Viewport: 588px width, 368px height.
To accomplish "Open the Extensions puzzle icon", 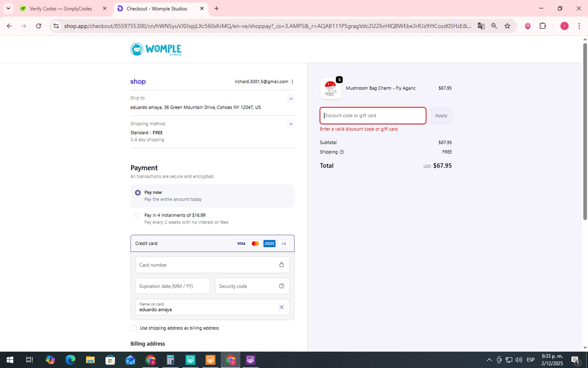I will (x=543, y=26).
